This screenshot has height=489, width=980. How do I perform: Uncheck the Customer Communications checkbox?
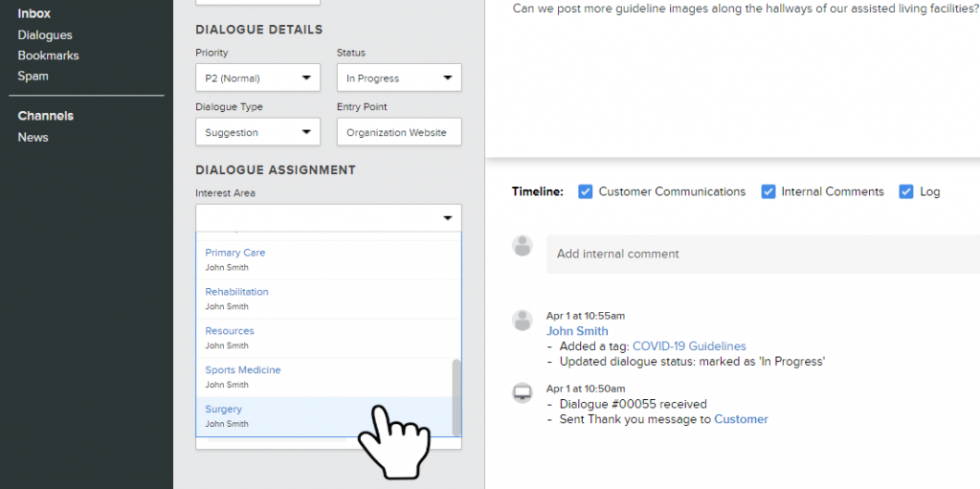[x=585, y=192]
